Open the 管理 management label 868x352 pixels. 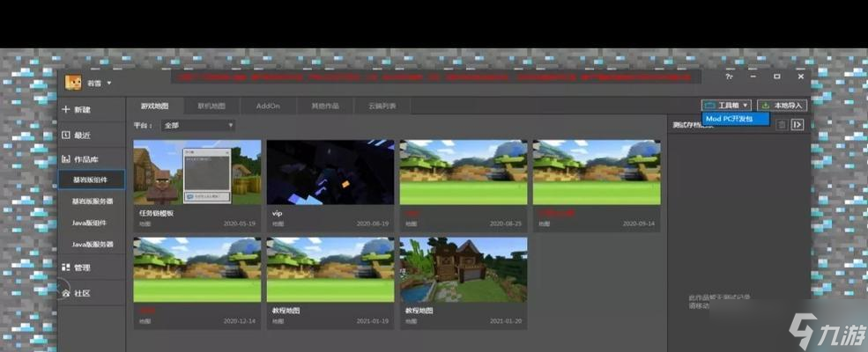[83, 268]
